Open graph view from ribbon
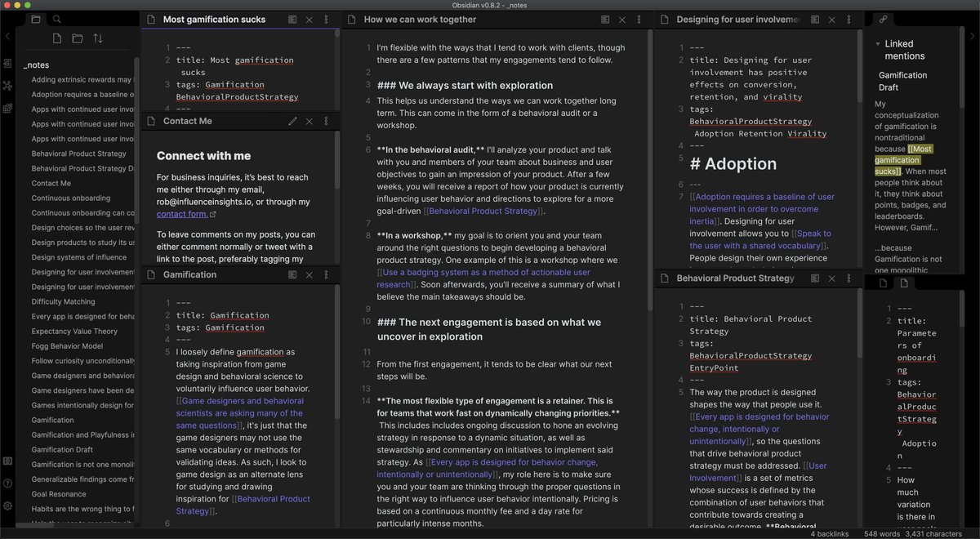The height and width of the screenshot is (539, 980). [7, 85]
